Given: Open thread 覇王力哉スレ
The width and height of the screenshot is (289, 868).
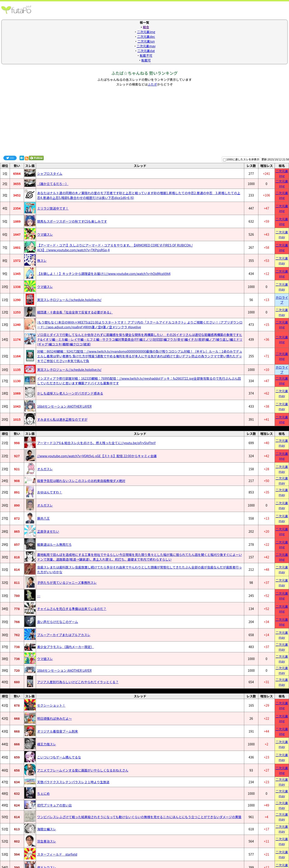Looking at the screenshot, I should [x=46, y=744].
